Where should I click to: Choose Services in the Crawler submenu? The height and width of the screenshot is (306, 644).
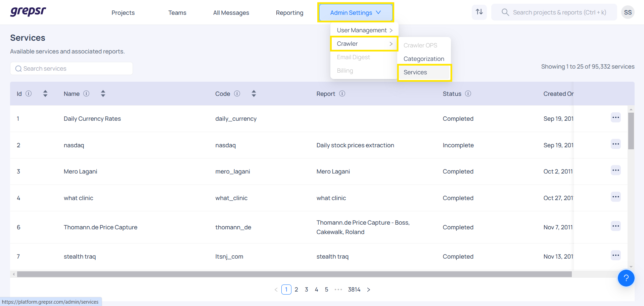tap(415, 72)
